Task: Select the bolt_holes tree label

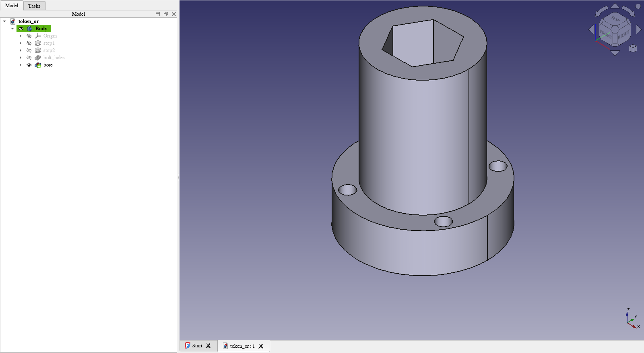Action: (x=54, y=58)
